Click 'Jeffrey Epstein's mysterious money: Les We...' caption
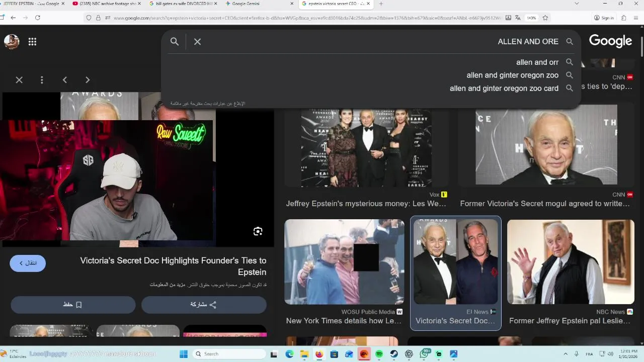This screenshot has height=362, width=644. click(x=366, y=204)
